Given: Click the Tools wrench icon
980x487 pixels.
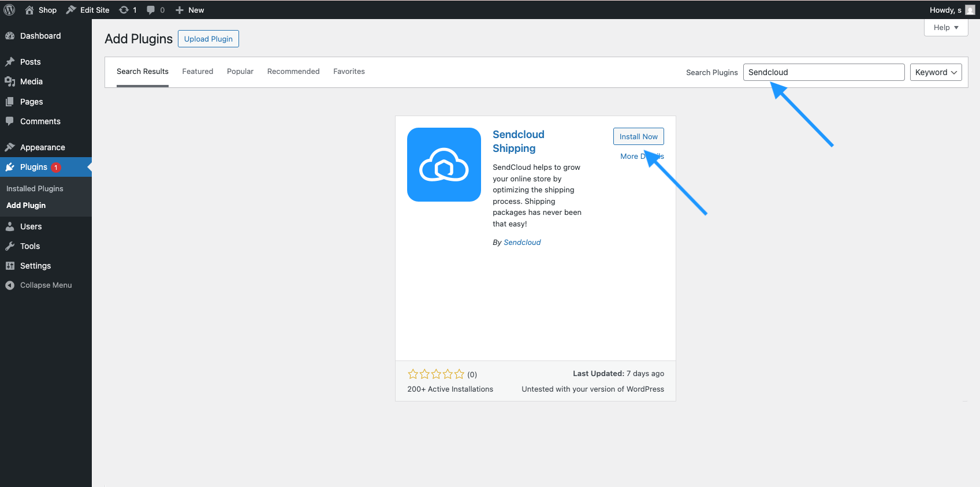Looking at the screenshot, I should (x=10, y=246).
